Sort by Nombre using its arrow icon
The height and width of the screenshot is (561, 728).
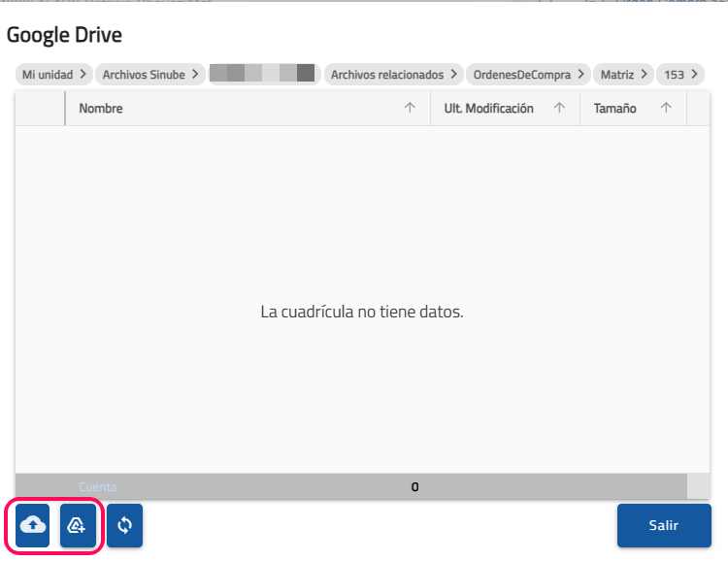(410, 108)
